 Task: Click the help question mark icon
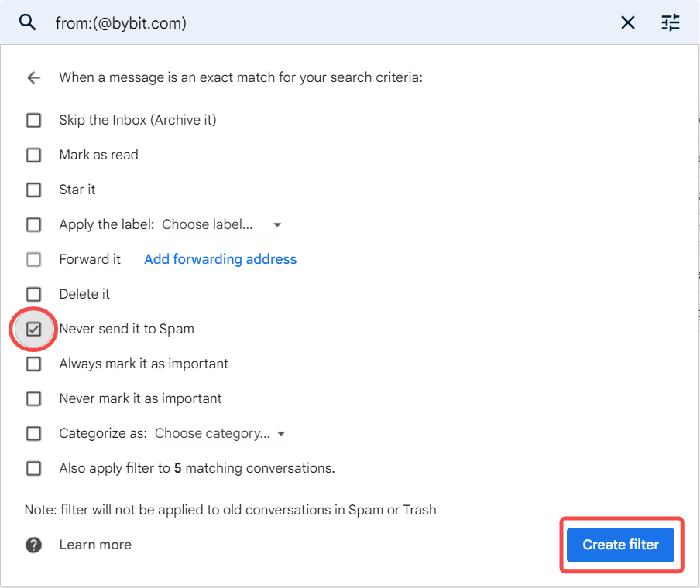point(33,545)
